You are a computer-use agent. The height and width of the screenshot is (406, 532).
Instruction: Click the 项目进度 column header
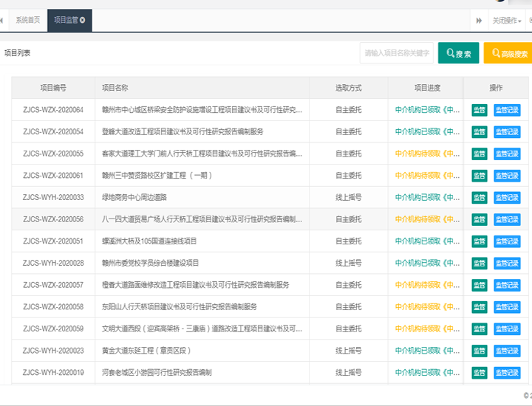click(x=427, y=88)
